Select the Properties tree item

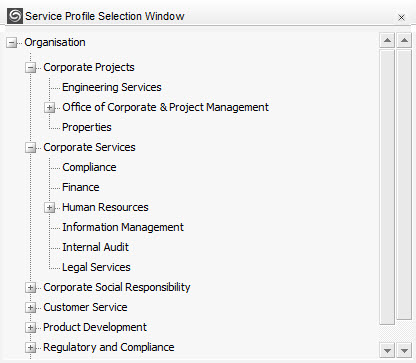point(87,127)
